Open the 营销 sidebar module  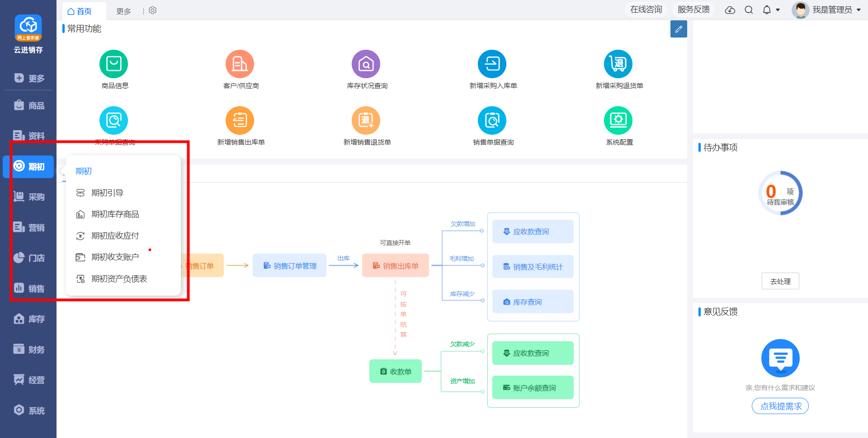(x=28, y=227)
